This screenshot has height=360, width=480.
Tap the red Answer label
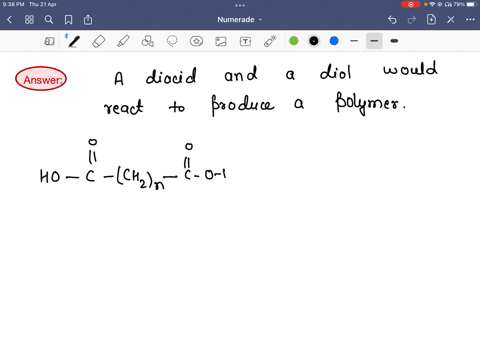click(41, 79)
